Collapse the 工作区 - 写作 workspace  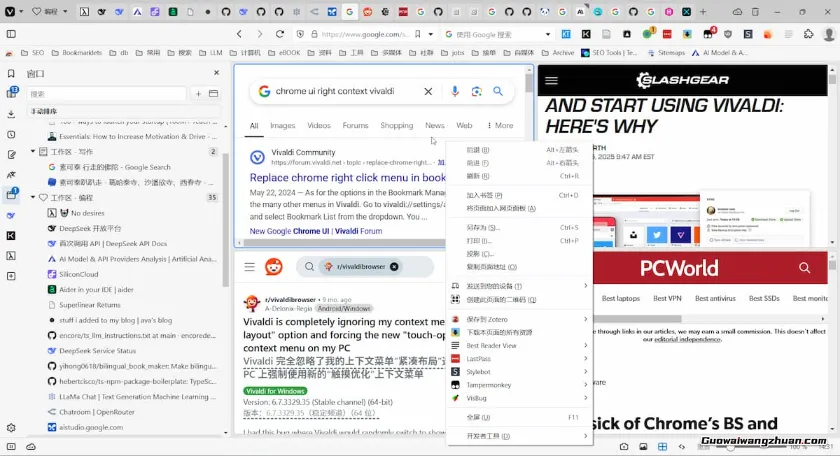coord(33,152)
